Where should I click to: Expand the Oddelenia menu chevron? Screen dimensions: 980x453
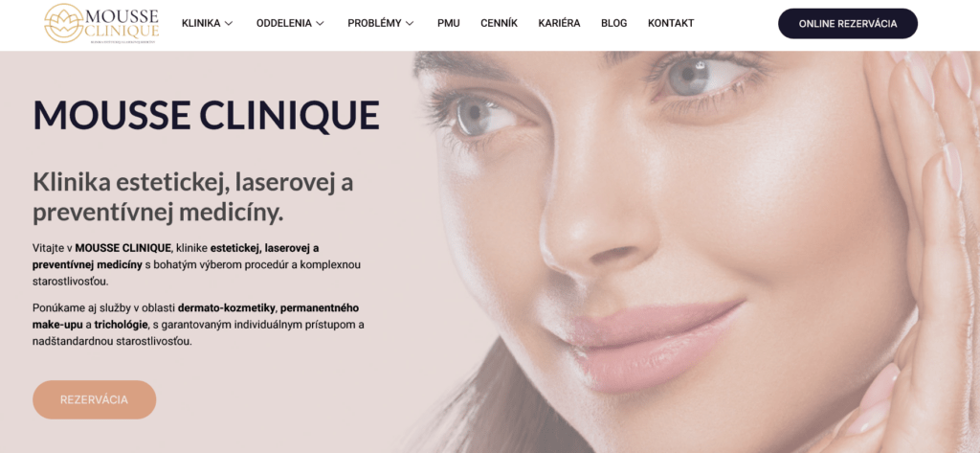pyautogui.click(x=320, y=23)
